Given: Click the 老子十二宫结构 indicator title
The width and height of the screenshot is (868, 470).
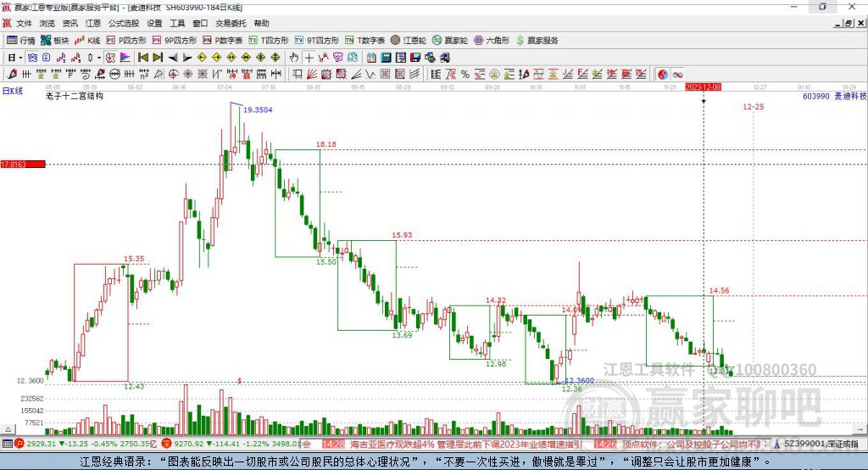Looking at the screenshot, I should 75,96.
